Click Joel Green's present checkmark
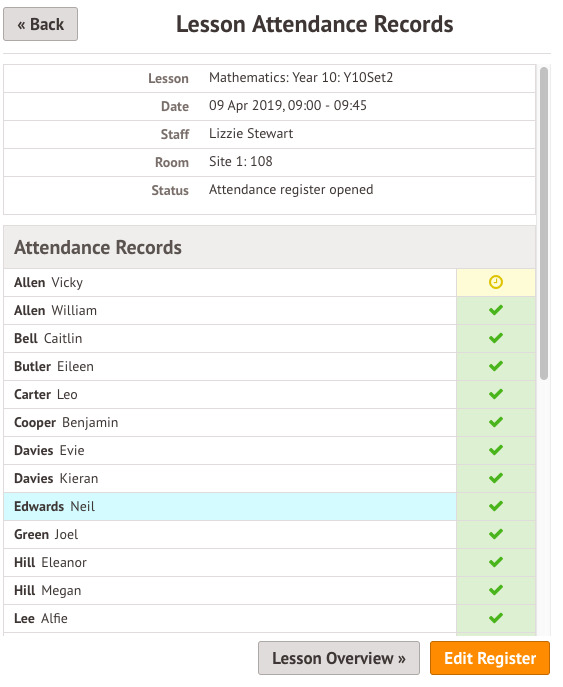The image size is (563, 687). pos(496,535)
